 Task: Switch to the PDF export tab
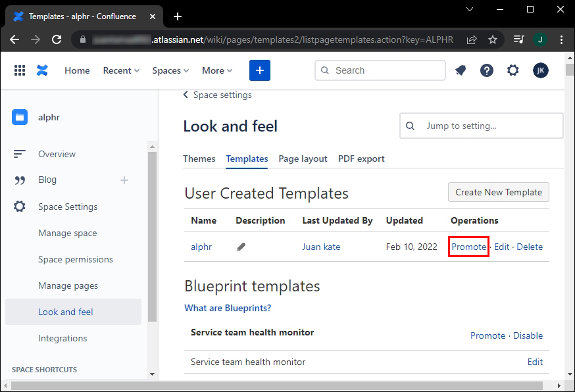coord(361,159)
